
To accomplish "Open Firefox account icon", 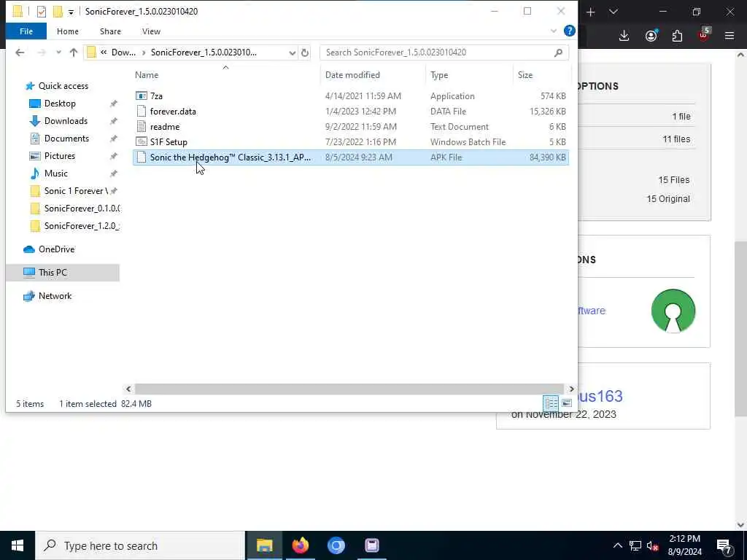I will point(651,36).
